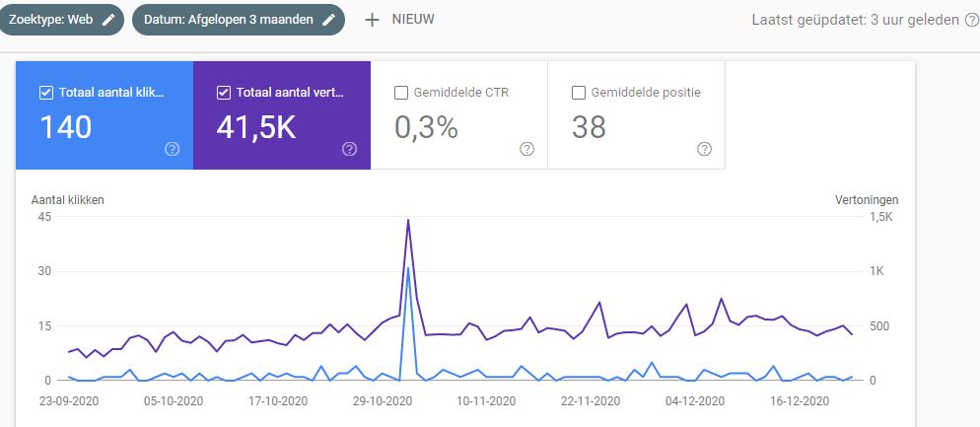Select the 140 clicks value

point(66,127)
